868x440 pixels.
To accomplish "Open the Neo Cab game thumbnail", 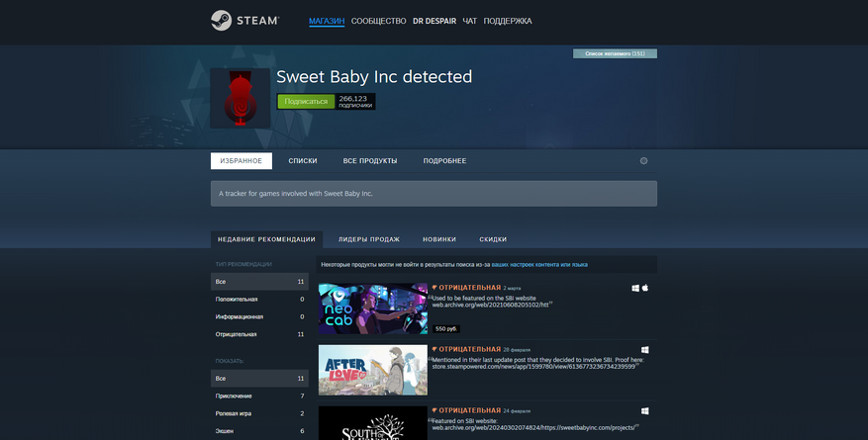I will pyautogui.click(x=373, y=308).
